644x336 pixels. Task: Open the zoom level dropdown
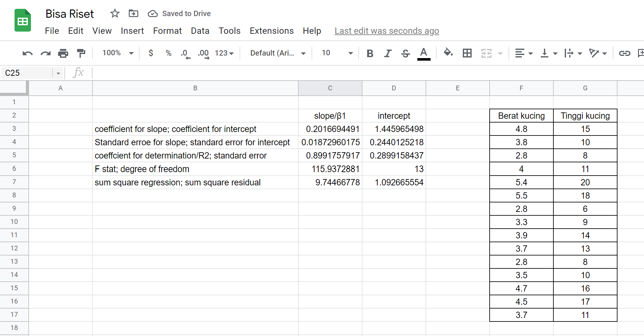point(117,53)
